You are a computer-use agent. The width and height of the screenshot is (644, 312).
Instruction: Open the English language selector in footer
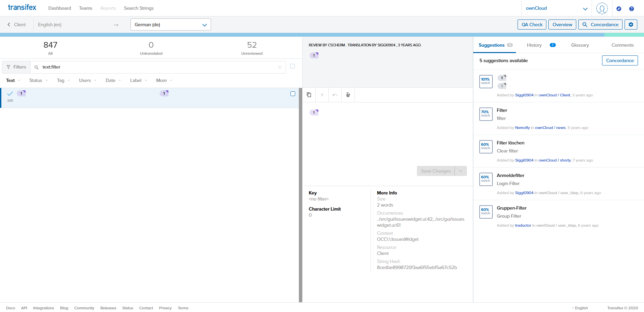[x=580, y=308]
